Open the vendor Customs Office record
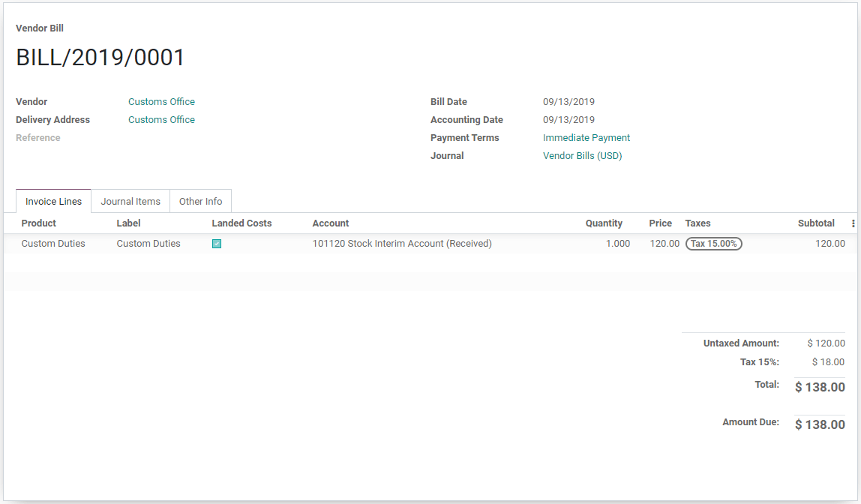 [x=161, y=101]
